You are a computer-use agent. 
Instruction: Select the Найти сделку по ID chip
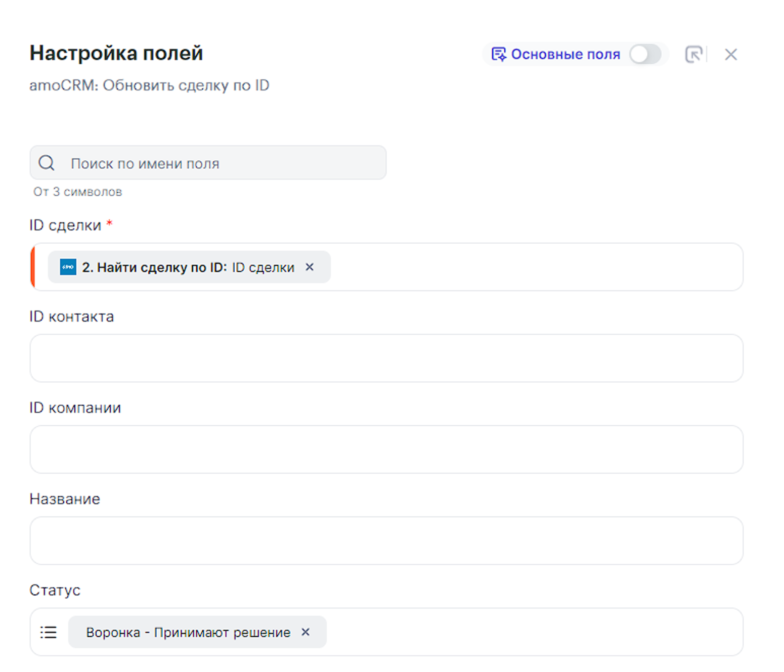click(x=187, y=267)
